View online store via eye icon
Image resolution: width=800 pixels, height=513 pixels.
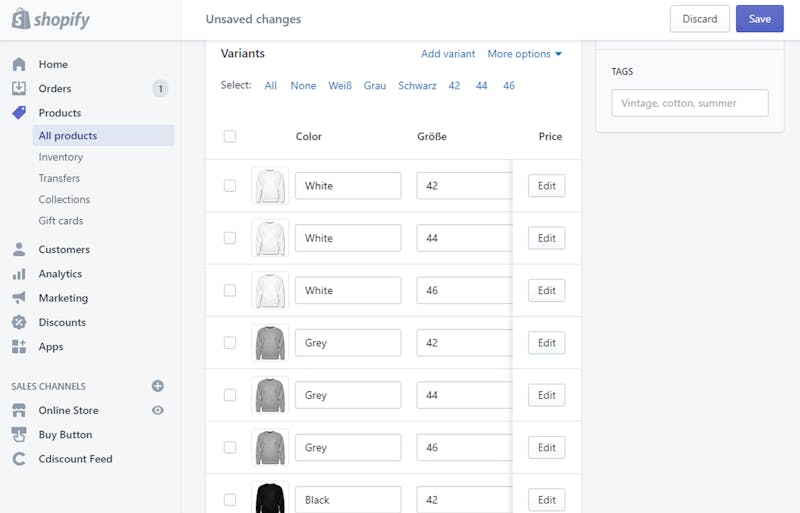(x=158, y=410)
